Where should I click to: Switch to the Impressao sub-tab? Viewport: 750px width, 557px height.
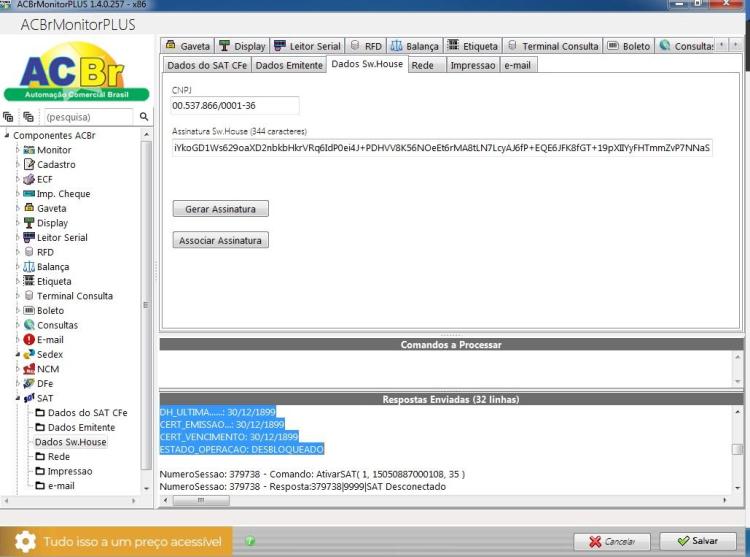click(x=473, y=66)
